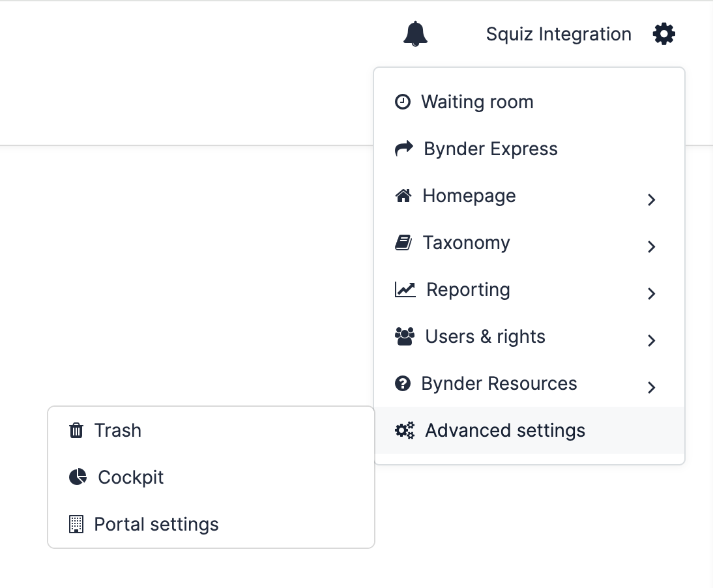
Task: Open Cockpit from the submenu
Action: coord(211,477)
